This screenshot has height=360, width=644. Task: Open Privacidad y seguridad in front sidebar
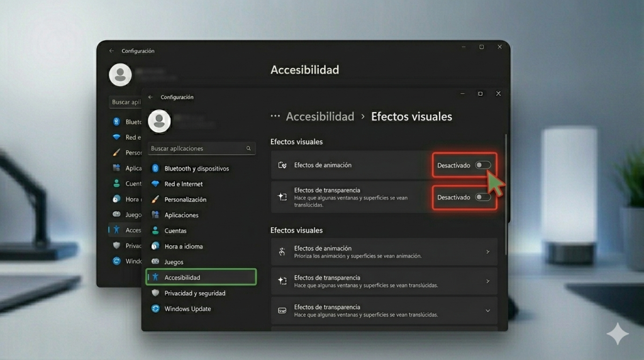tap(201, 293)
